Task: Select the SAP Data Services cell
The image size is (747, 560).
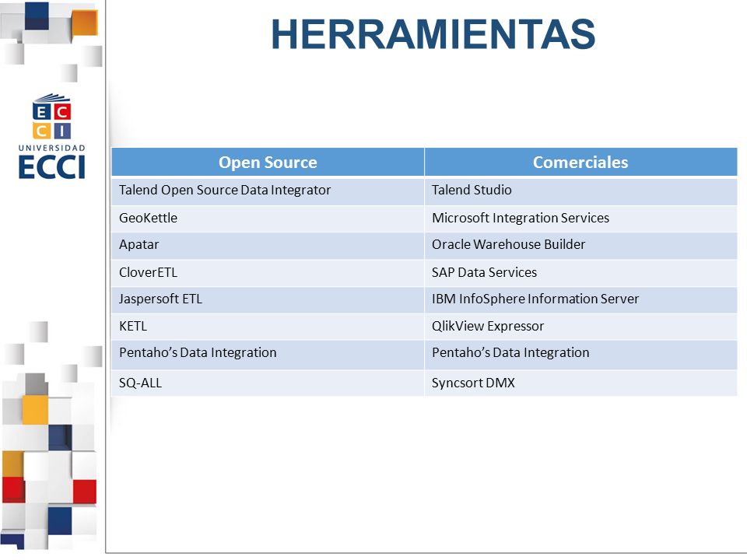Action: 580,273
